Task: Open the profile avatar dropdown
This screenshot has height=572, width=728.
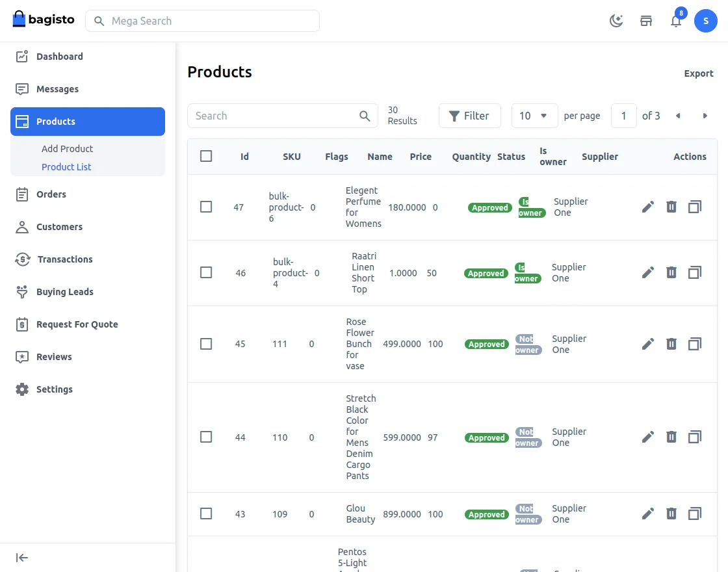Action: pos(706,20)
